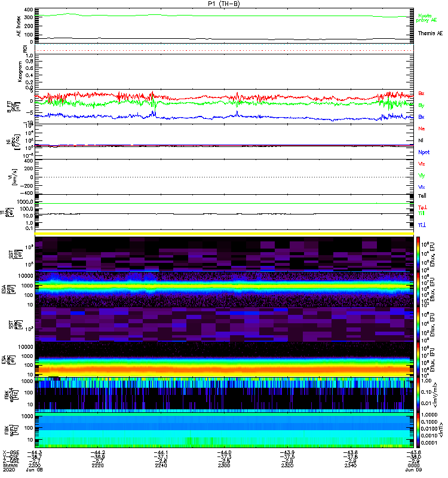Viewport: 448px width, 478px height.
Task: Click the 0.0001 color bar tick value
Action: 429,443
